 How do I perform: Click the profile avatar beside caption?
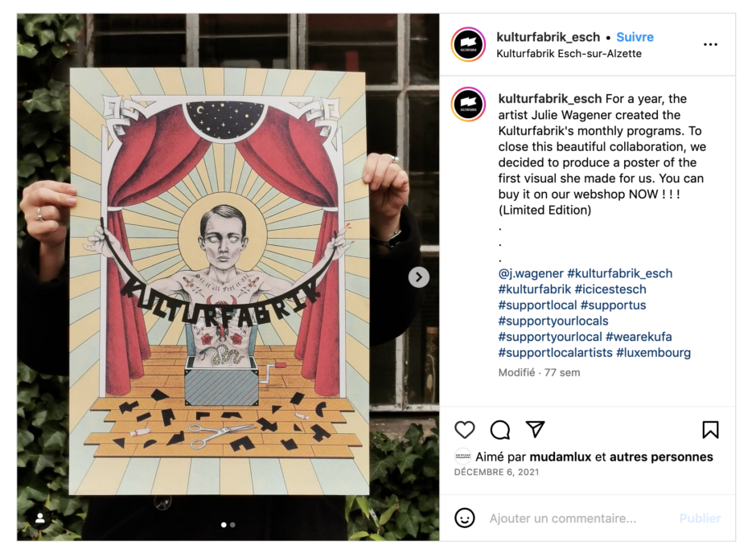(x=468, y=104)
